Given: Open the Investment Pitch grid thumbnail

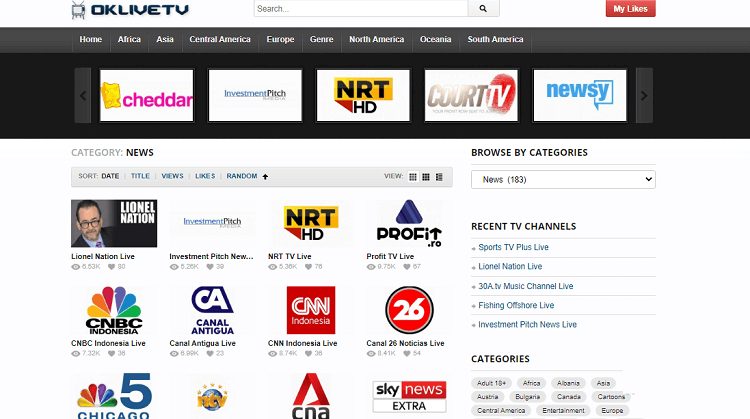Looking at the screenshot, I should coord(212,223).
